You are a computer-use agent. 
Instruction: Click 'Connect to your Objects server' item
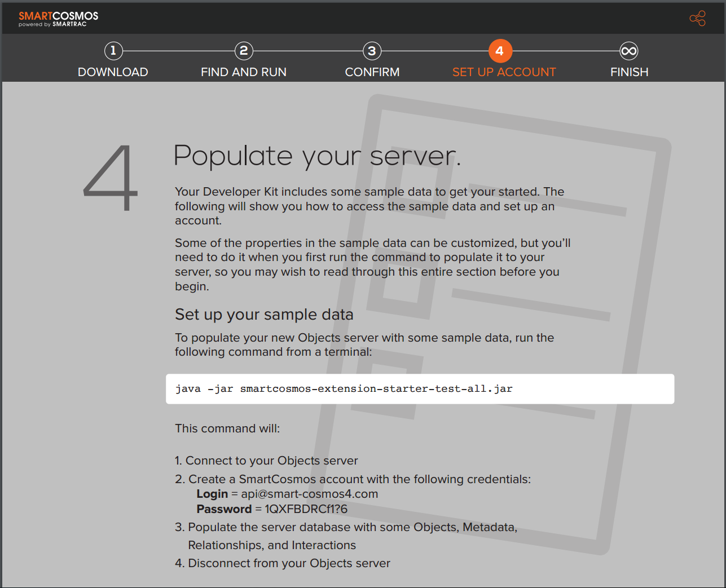266,461
